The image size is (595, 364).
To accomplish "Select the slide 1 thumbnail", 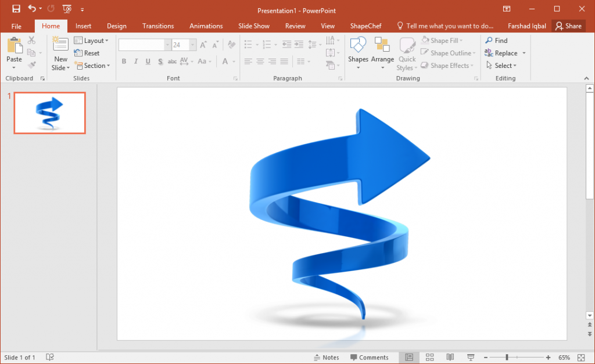I will [x=49, y=113].
